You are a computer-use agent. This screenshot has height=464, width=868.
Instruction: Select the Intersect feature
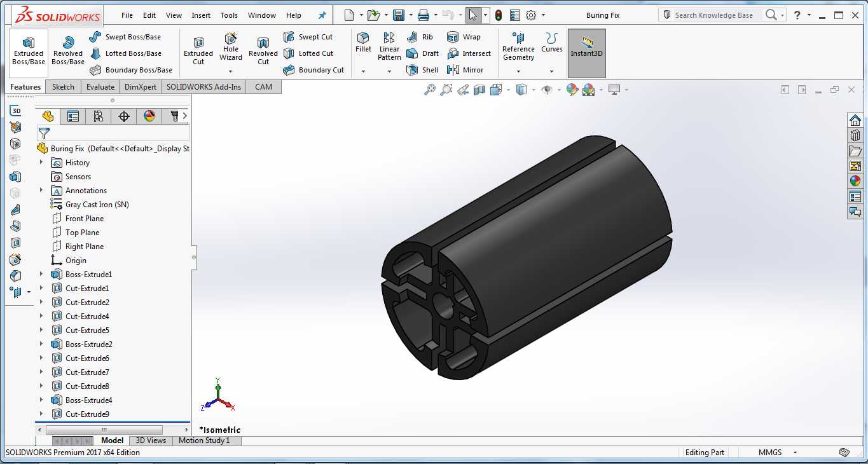pyautogui.click(x=469, y=53)
